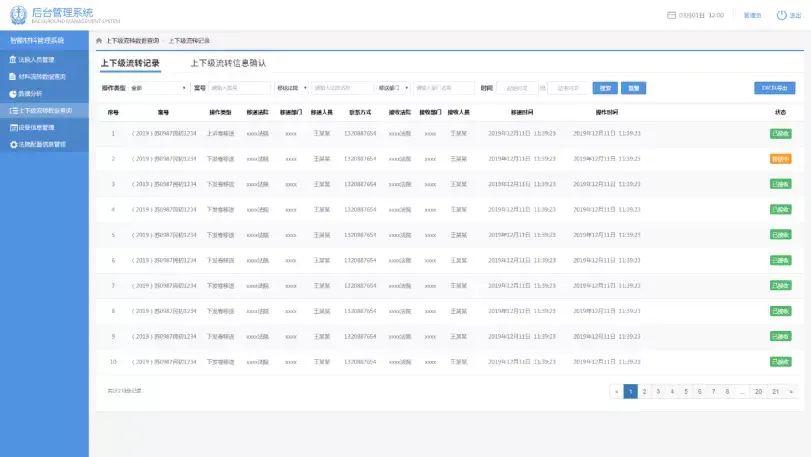This screenshot has width=811, height=457.
Task: Open court configuration management via gear icon
Action: [x=13, y=144]
